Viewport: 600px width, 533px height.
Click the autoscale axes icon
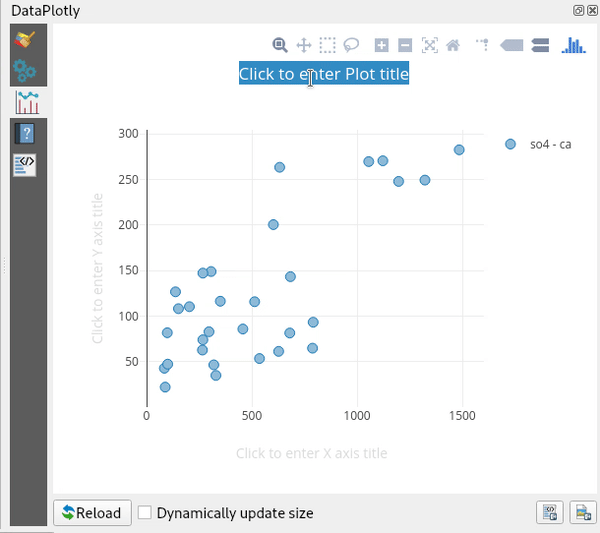tap(430, 45)
